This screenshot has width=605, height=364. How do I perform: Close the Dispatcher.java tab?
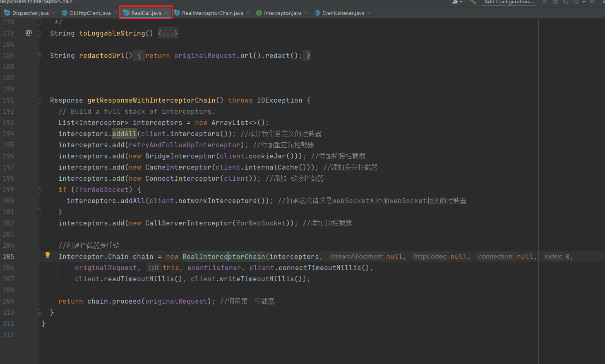coord(53,13)
